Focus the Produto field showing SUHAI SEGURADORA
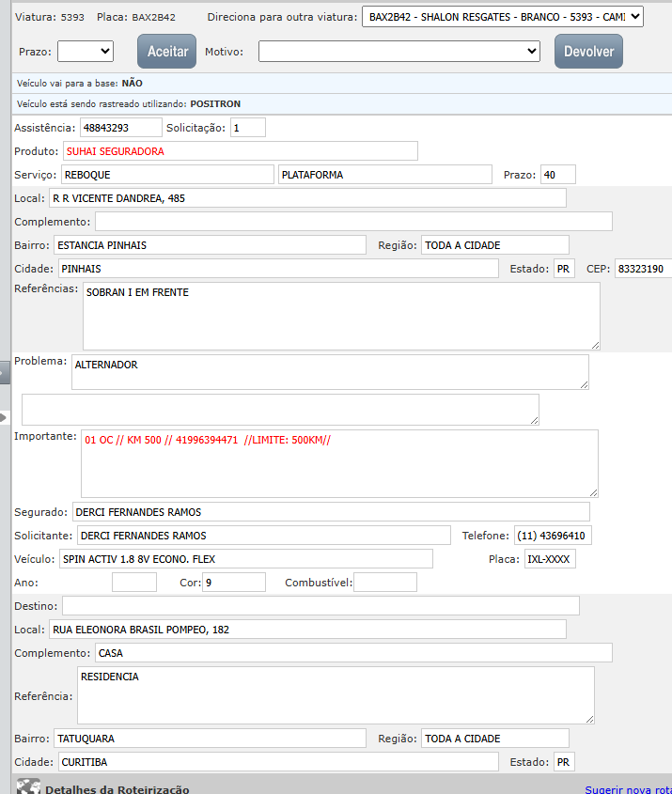 pyautogui.click(x=240, y=151)
